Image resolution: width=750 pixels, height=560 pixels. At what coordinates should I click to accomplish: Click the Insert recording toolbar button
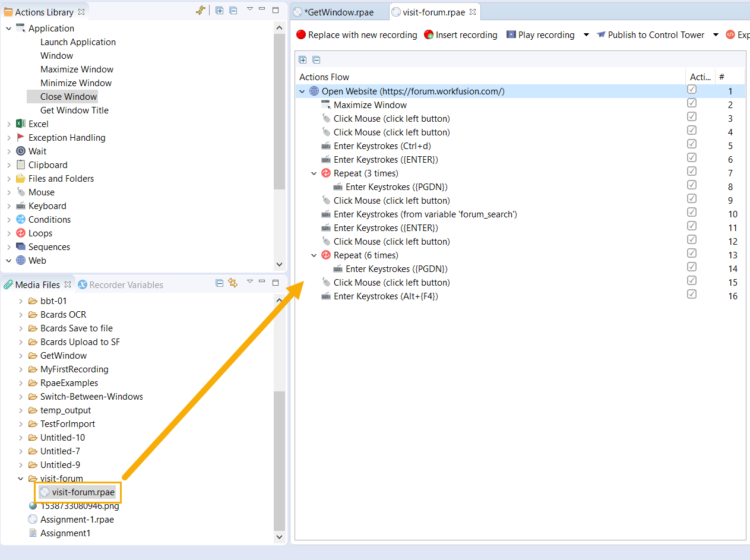coord(461,35)
